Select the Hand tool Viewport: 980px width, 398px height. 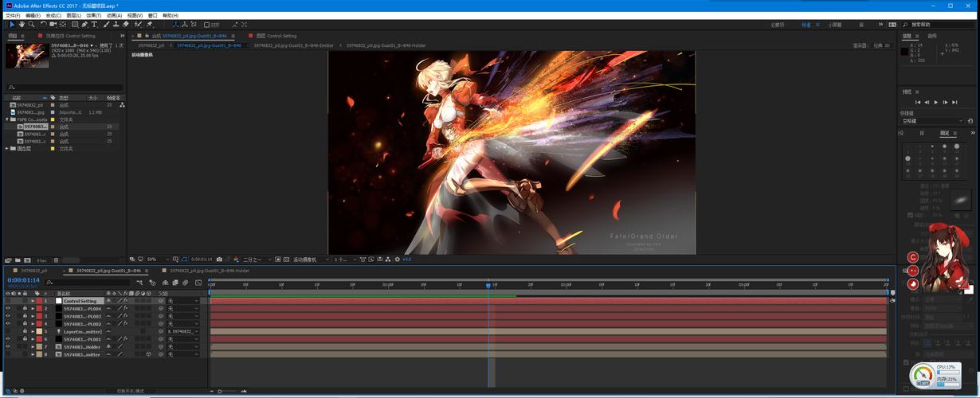pyautogui.click(x=22, y=25)
